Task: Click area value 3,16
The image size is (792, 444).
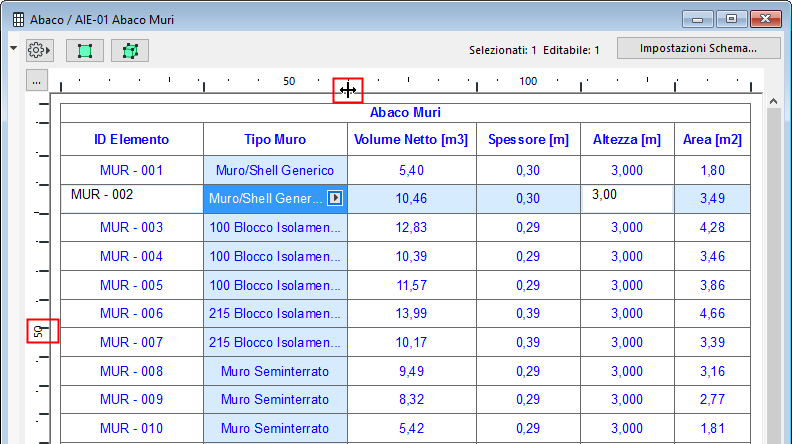Action: click(x=713, y=371)
